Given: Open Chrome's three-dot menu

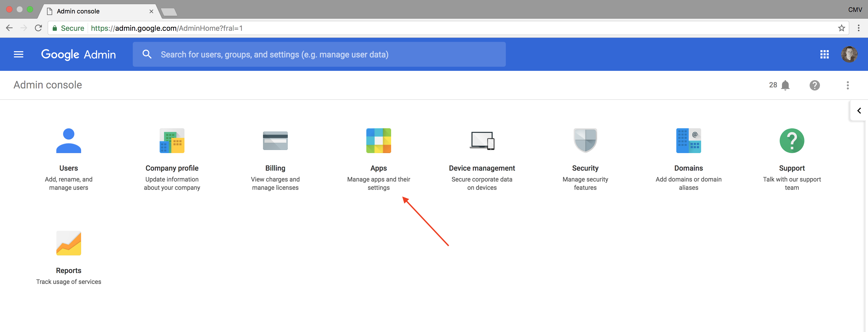Looking at the screenshot, I should (x=858, y=28).
